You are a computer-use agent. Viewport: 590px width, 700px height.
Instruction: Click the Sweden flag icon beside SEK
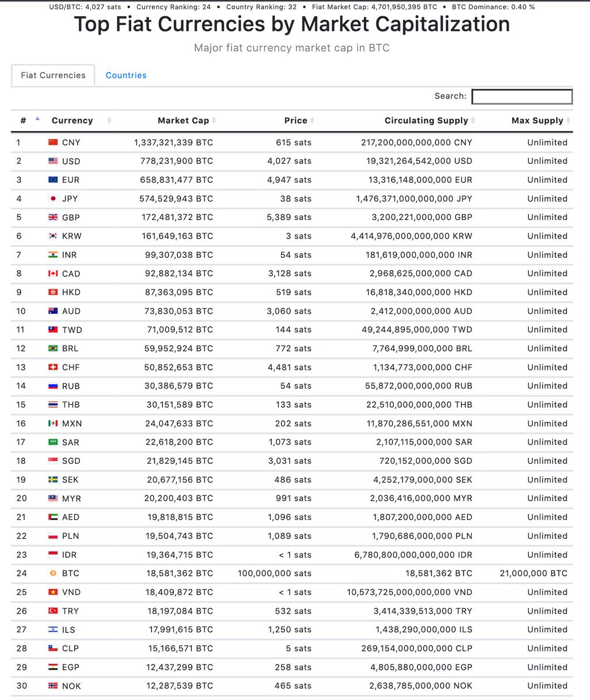[53, 480]
